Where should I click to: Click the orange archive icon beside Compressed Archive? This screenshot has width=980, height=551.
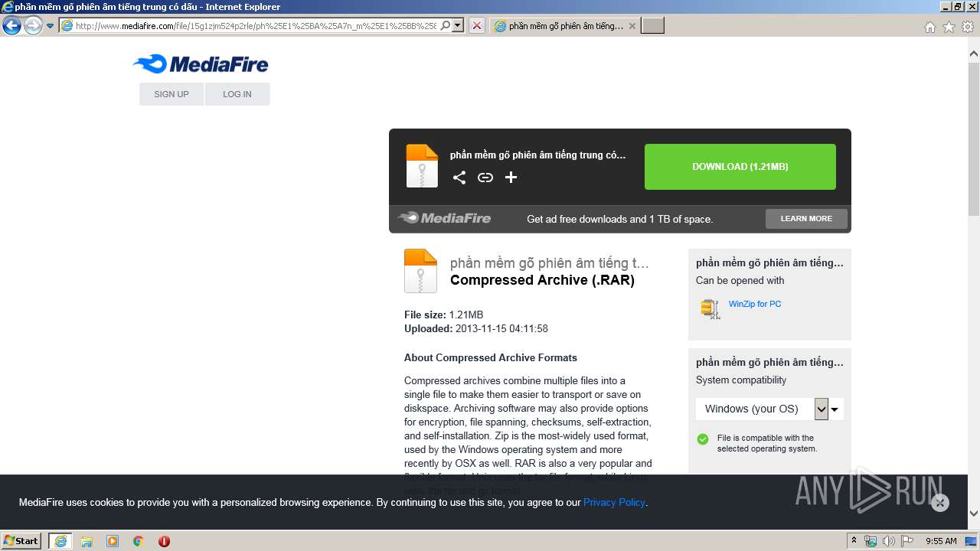pyautogui.click(x=420, y=271)
